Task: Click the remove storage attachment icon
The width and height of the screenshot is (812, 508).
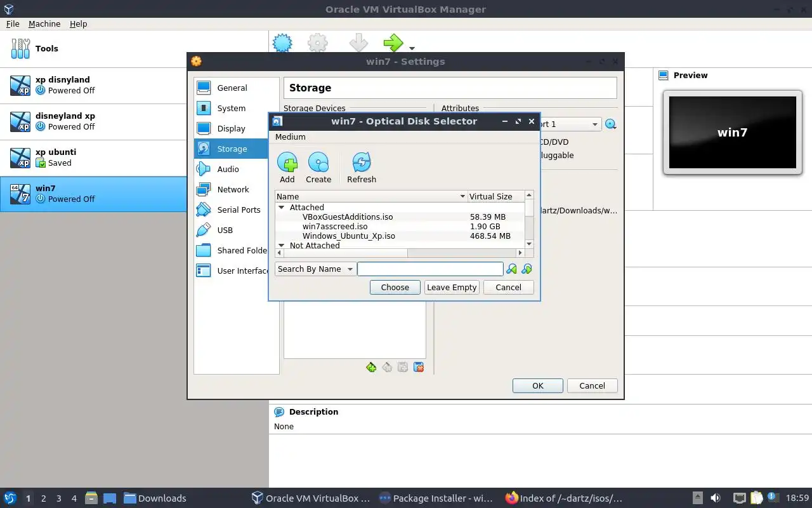Action: click(x=419, y=367)
